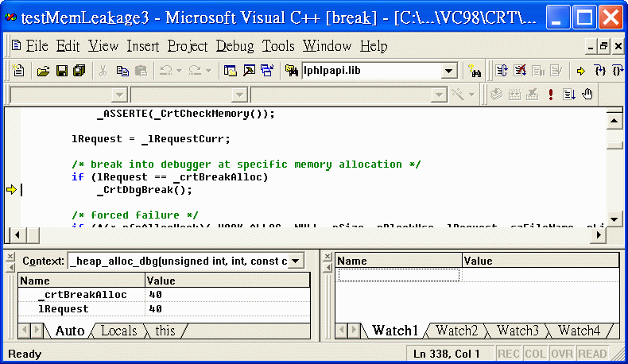Switch to the Watch3 tab
Image resolution: width=628 pixels, height=364 pixels.
(518, 331)
